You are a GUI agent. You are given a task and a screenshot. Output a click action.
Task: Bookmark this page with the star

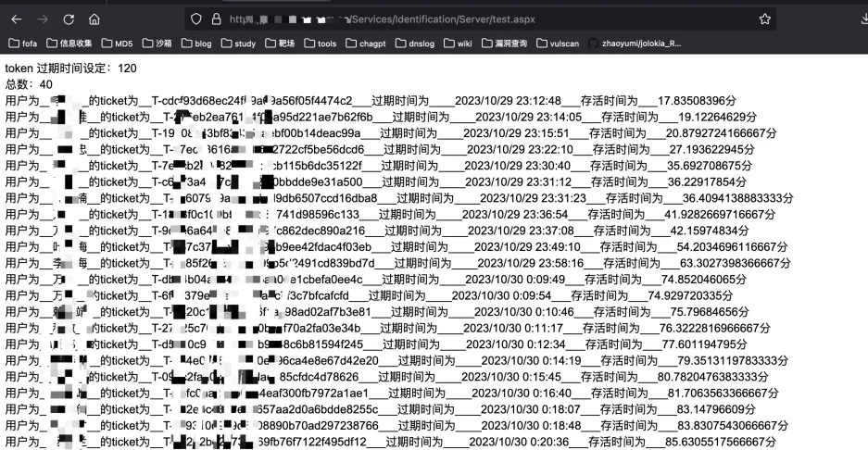tap(765, 19)
